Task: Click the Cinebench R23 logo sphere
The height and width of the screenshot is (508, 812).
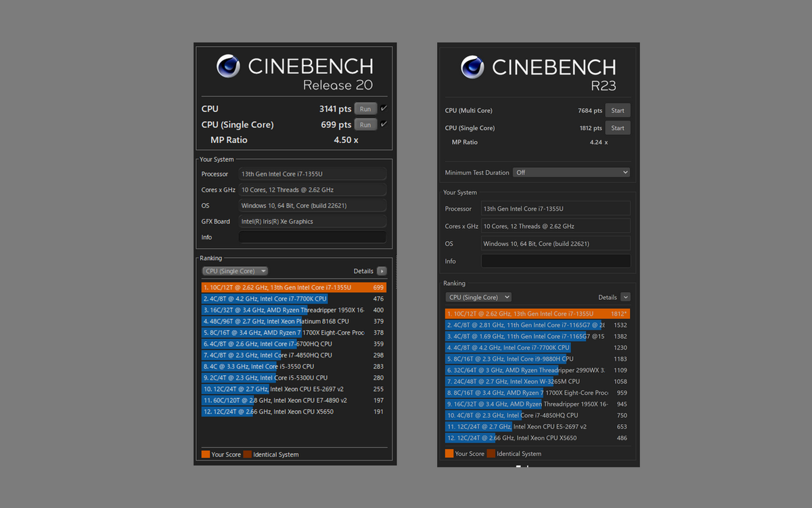Action: coord(472,67)
